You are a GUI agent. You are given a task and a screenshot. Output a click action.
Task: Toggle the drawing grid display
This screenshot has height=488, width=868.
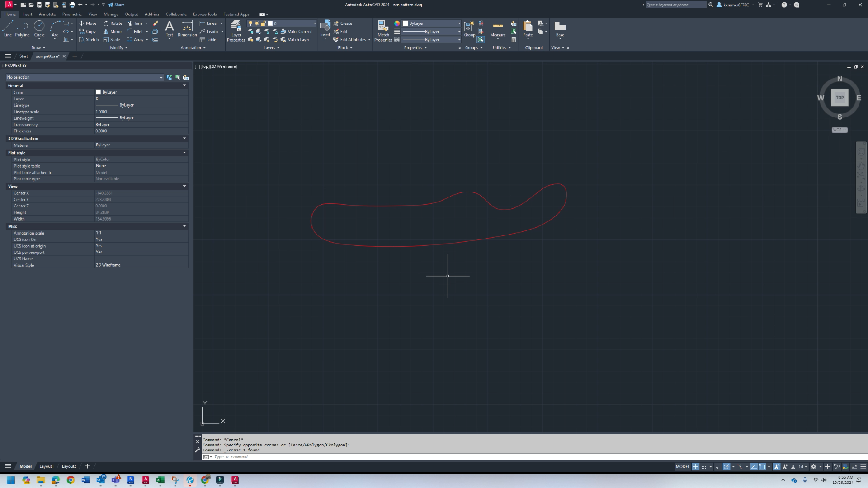tap(696, 467)
